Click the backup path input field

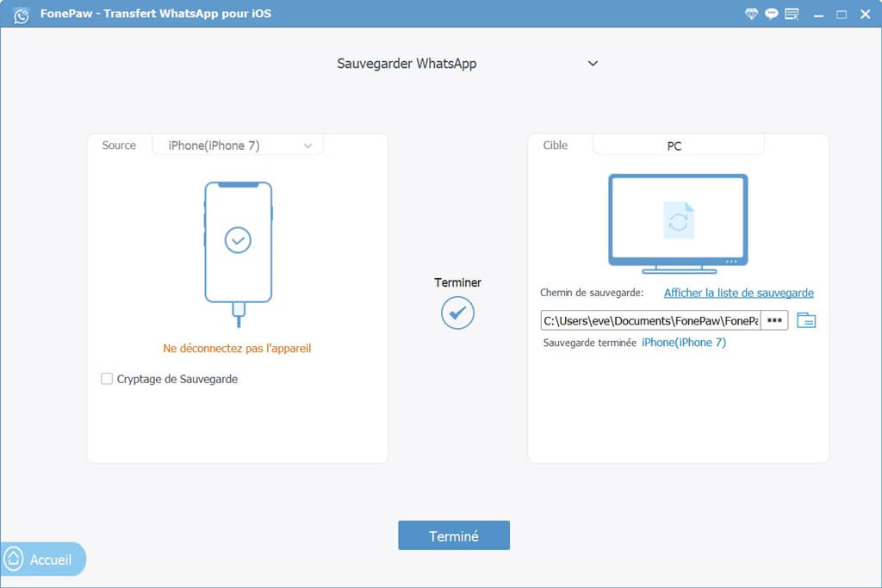pos(650,320)
